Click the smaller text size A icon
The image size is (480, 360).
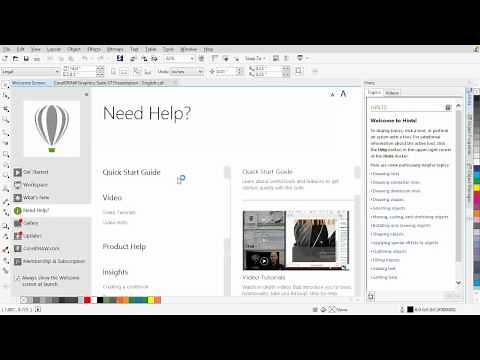tap(332, 95)
